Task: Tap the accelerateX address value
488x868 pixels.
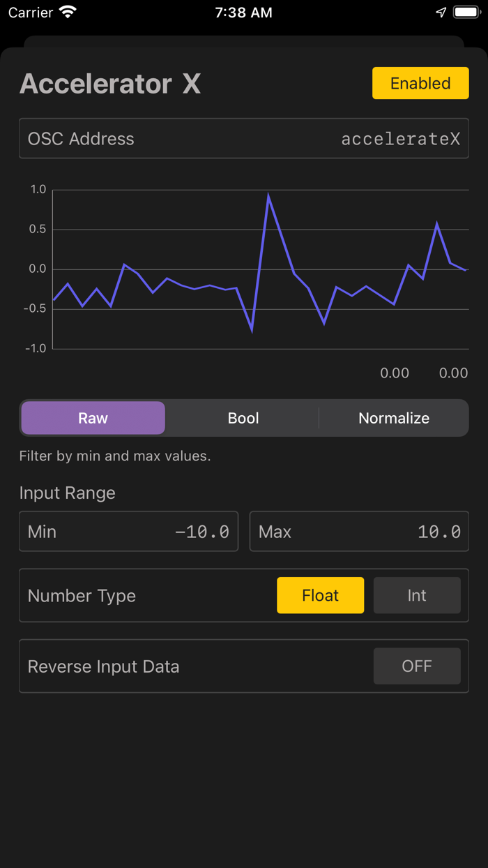Action: (x=400, y=139)
